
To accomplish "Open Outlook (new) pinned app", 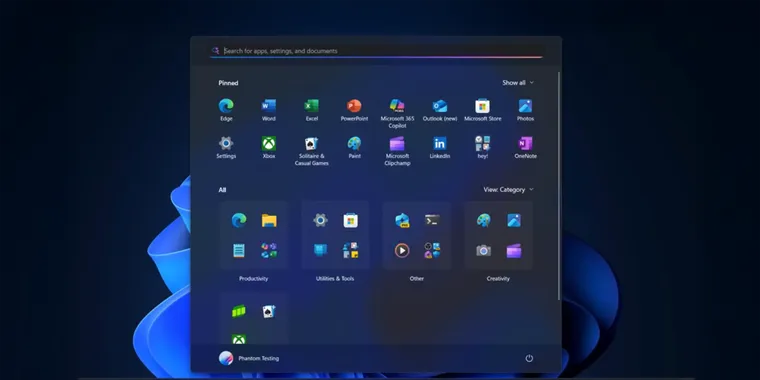I will 440,110.
